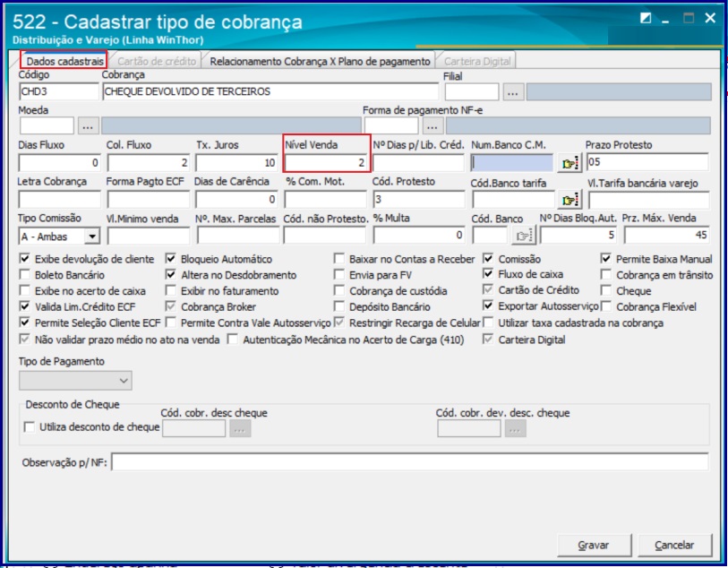
Task: Check Permite Contra Vale Autosserviço
Action: pyautogui.click(x=171, y=323)
